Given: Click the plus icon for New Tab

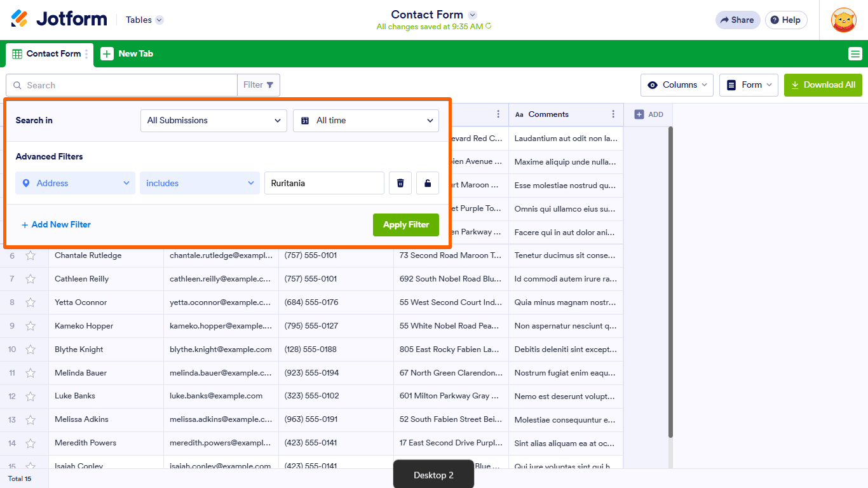Looking at the screenshot, I should (x=107, y=54).
